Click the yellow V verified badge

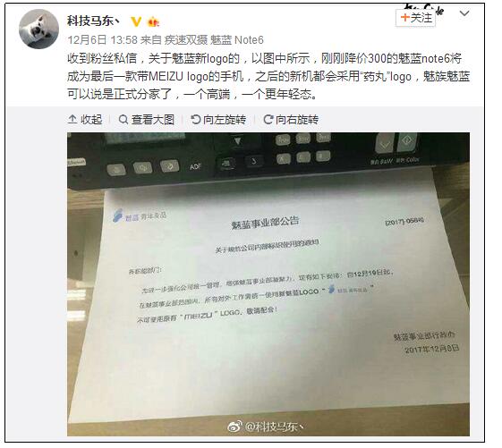[136, 21]
